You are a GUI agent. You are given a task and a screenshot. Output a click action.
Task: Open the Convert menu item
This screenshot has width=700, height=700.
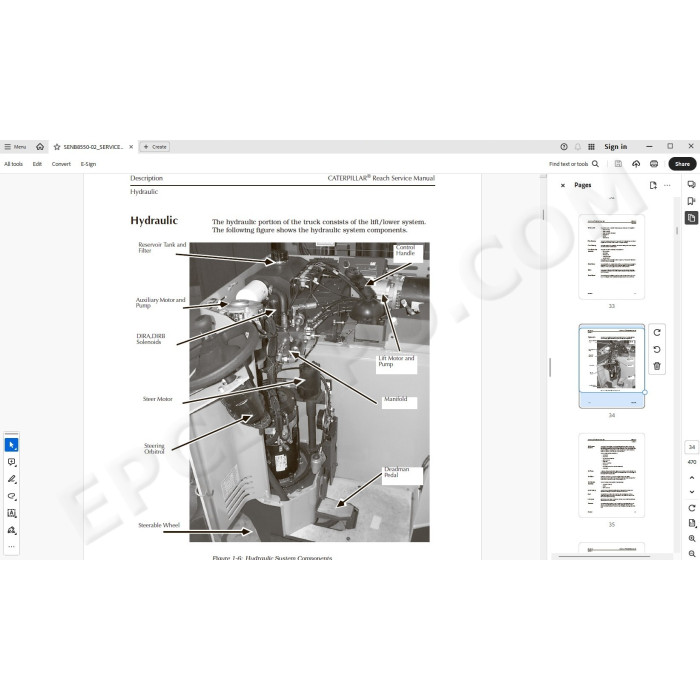(x=61, y=164)
